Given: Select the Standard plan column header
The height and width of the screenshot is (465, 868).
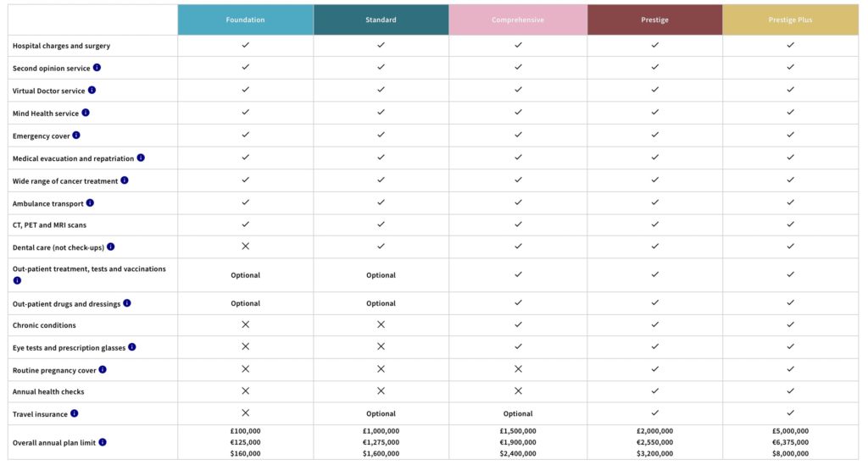Looking at the screenshot, I should tap(381, 19).
